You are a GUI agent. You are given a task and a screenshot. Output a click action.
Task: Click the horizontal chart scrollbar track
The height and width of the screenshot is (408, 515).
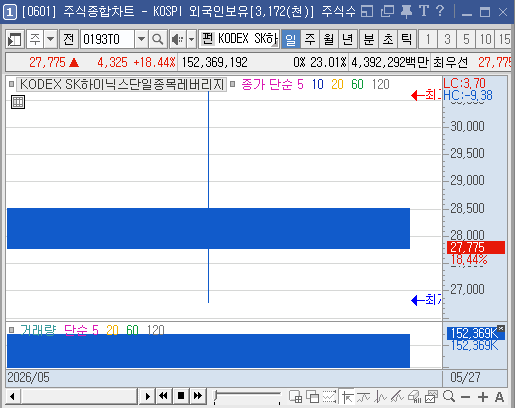pyautogui.click(x=79, y=396)
